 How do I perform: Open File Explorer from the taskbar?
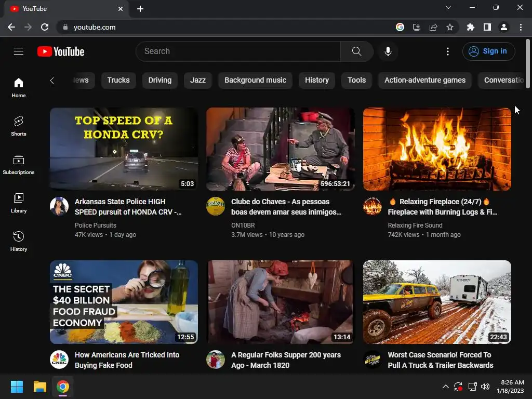[39, 387]
